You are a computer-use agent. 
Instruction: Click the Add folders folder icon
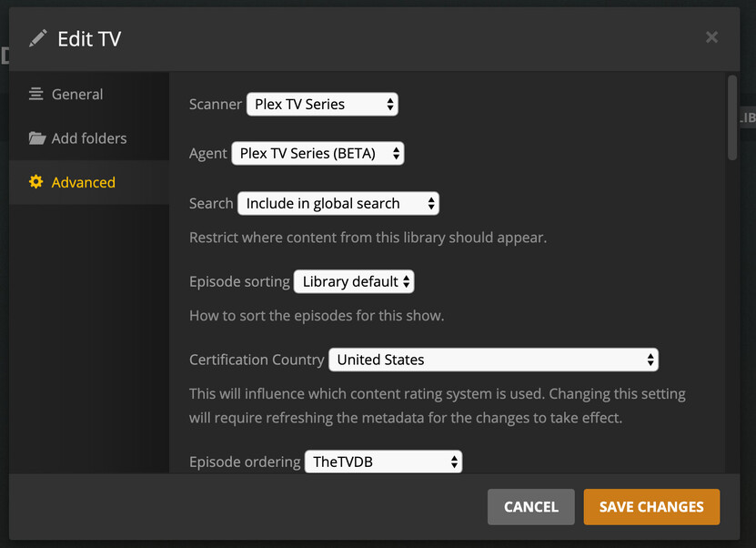(x=36, y=138)
